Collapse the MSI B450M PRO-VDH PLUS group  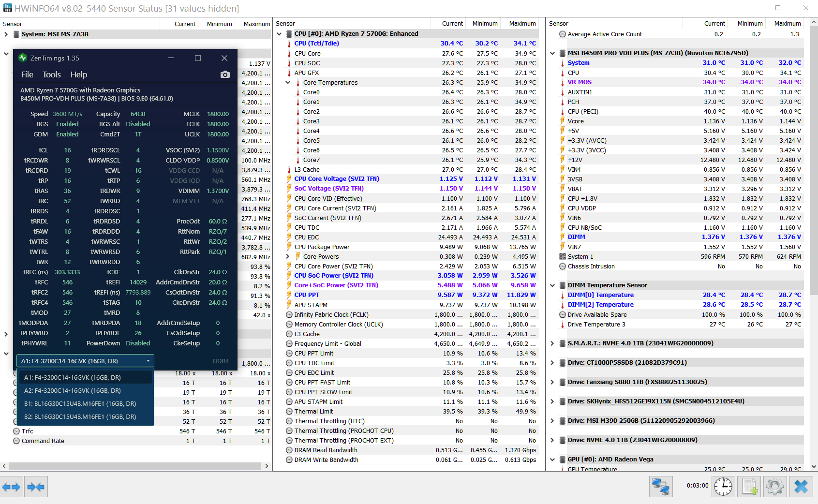(552, 53)
